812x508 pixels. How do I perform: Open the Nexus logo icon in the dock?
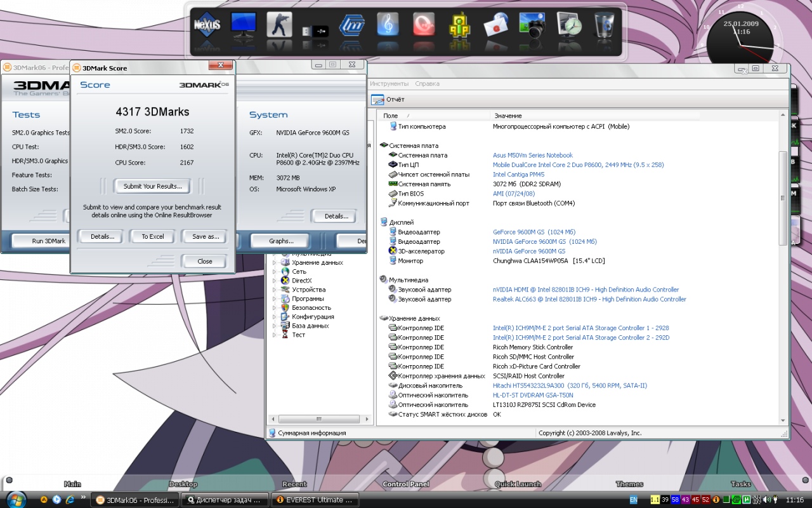[x=206, y=25]
